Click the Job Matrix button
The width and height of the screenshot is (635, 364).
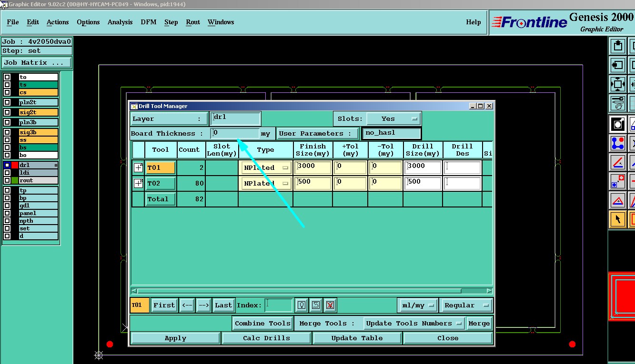tap(37, 62)
